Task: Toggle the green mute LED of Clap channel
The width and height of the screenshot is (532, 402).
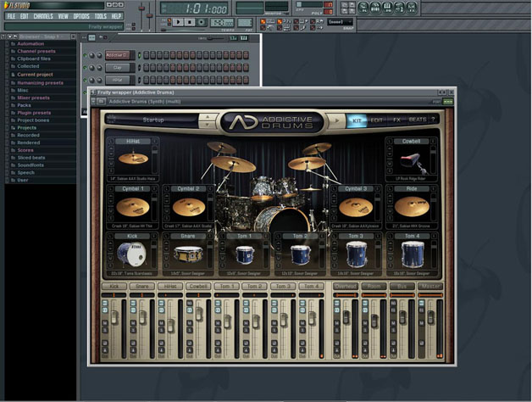Action: point(86,68)
